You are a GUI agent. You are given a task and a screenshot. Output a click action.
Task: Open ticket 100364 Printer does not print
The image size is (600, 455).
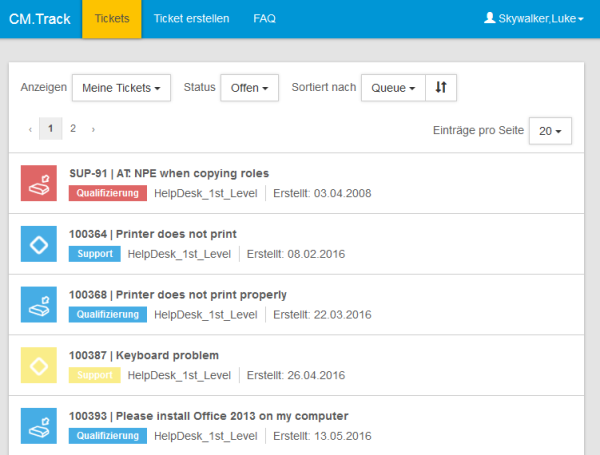point(153,234)
